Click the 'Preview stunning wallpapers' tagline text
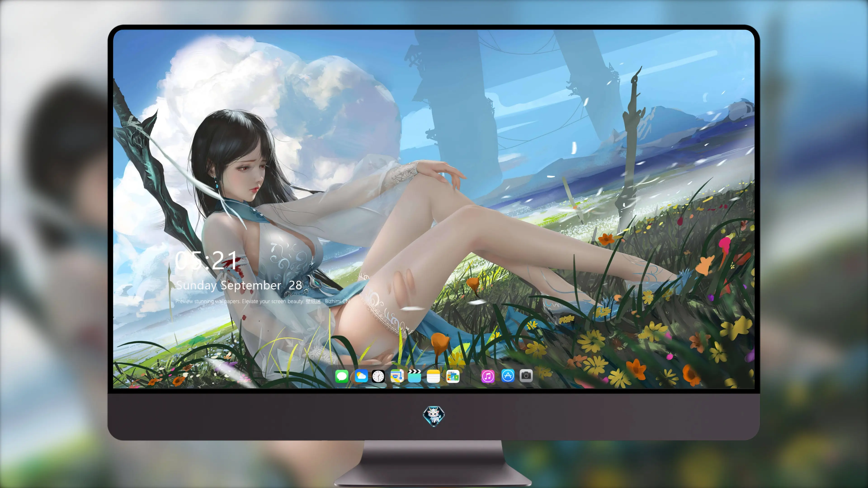Viewport: 868px width, 488px height. pyautogui.click(x=263, y=301)
